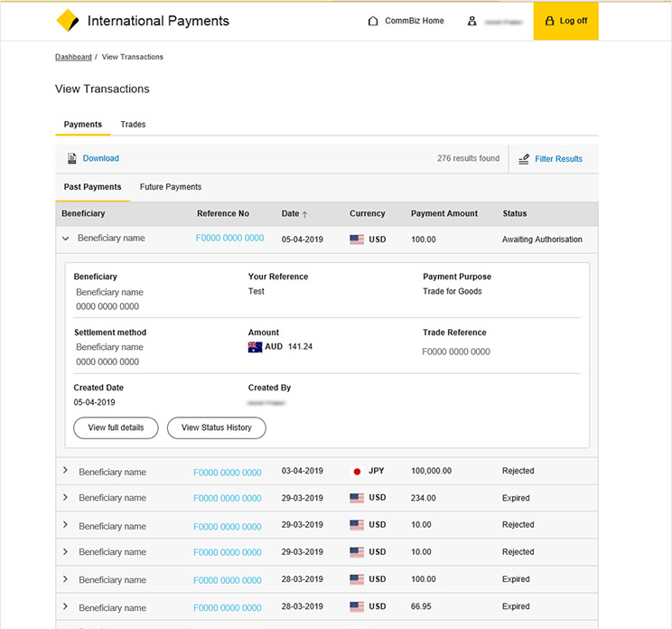Screen dimensions: 672x629
Task: Click the 100,000.00 JPY payment amount
Action: click(431, 471)
